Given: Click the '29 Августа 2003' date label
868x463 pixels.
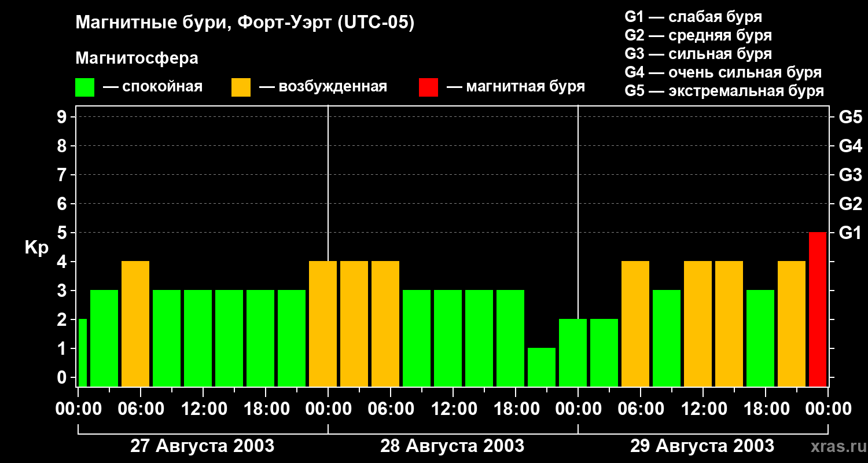Looking at the screenshot, I should pyautogui.click(x=702, y=446).
